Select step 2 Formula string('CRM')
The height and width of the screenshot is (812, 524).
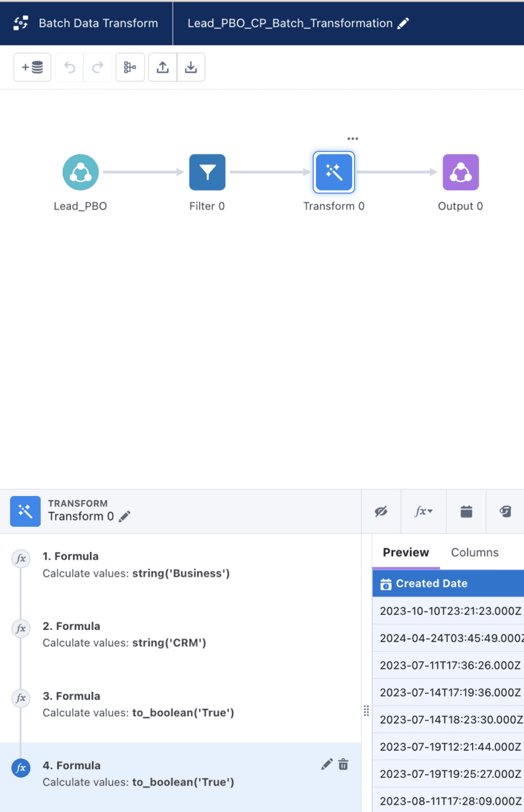(x=180, y=635)
